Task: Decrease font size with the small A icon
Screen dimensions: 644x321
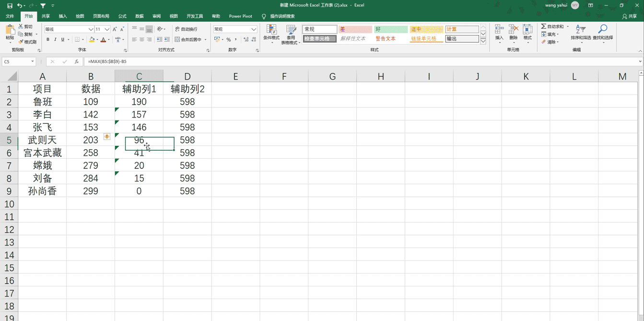Action: 122,29
